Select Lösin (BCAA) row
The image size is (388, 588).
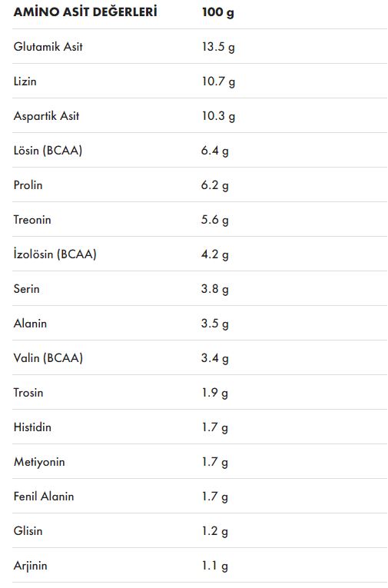[200, 150]
